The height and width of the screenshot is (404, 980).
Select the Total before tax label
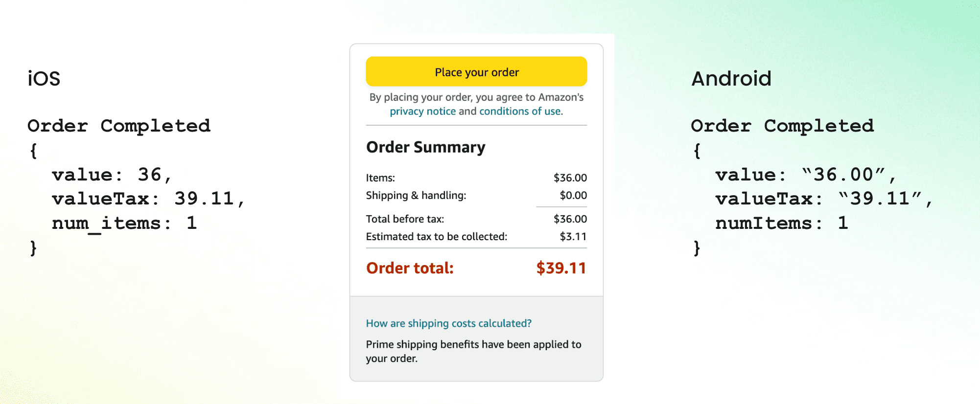tap(405, 219)
